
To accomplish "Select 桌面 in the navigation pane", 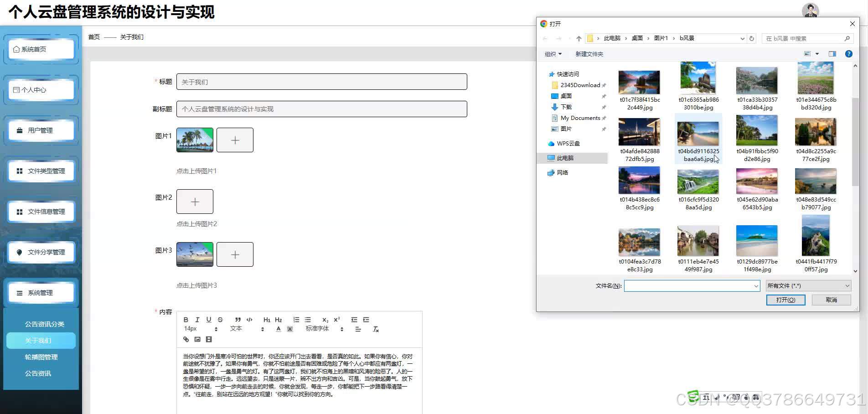I will pyautogui.click(x=566, y=96).
